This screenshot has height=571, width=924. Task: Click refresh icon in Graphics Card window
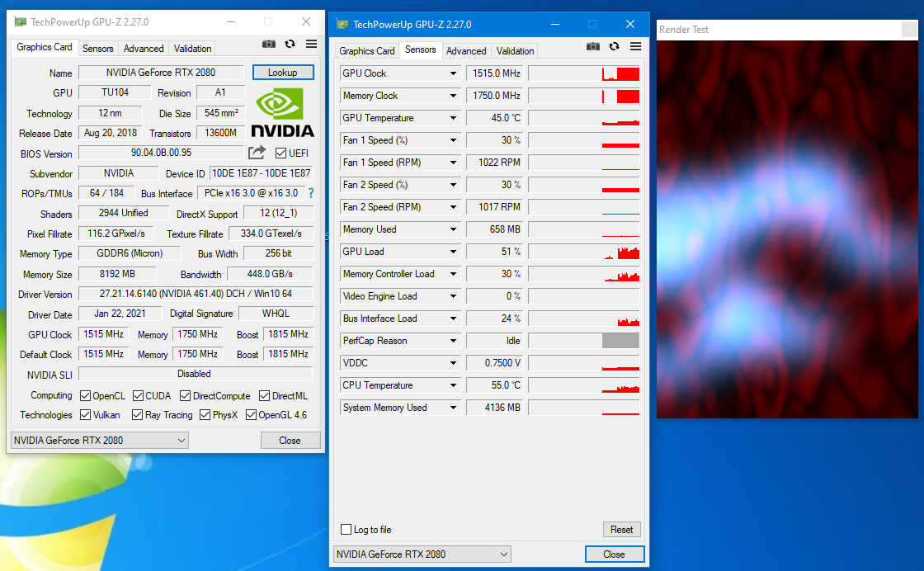(x=290, y=44)
